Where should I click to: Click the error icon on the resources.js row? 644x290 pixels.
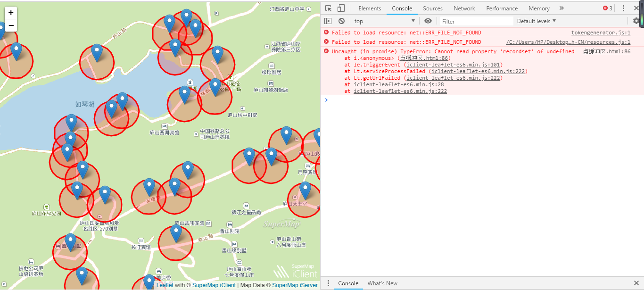(x=326, y=42)
